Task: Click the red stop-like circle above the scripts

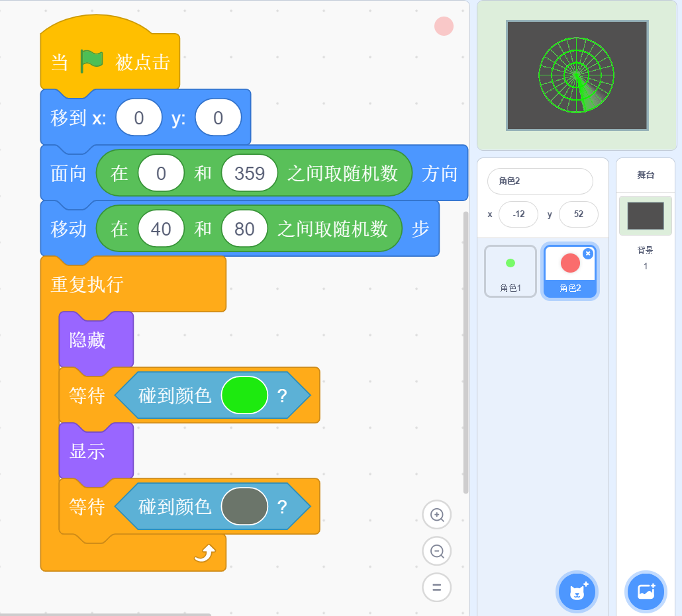Action: pos(444,26)
